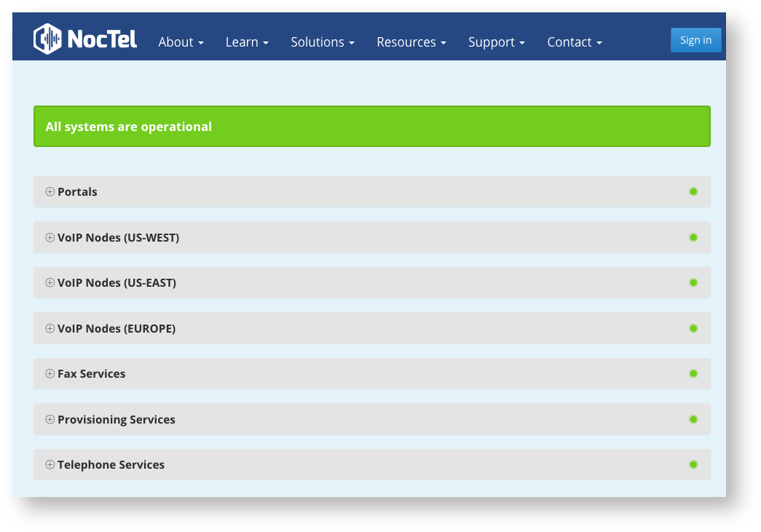Viewport: 761px width, 532px height.
Task: Expand the Portals section plus icon
Action: click(x=50, y=192)
